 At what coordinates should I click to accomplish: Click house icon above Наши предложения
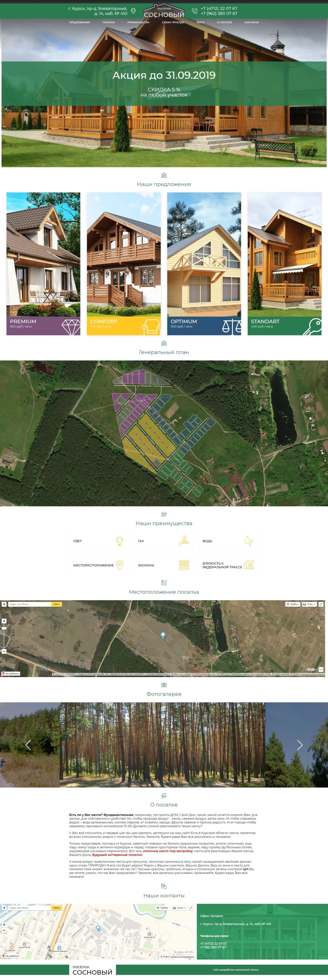coord(164,175)
